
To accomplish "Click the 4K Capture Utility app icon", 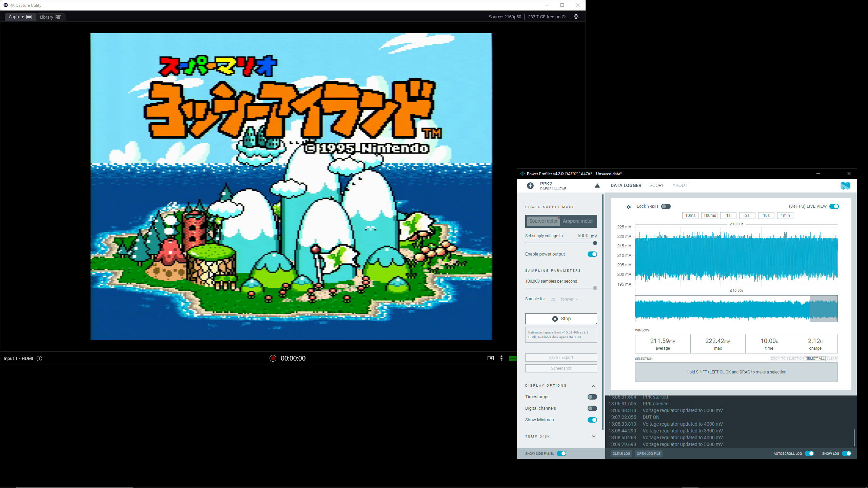I will point(5,5).
